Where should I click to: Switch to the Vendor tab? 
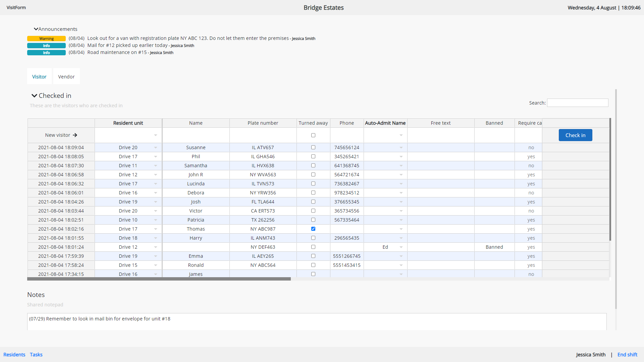tap(66, 77)
